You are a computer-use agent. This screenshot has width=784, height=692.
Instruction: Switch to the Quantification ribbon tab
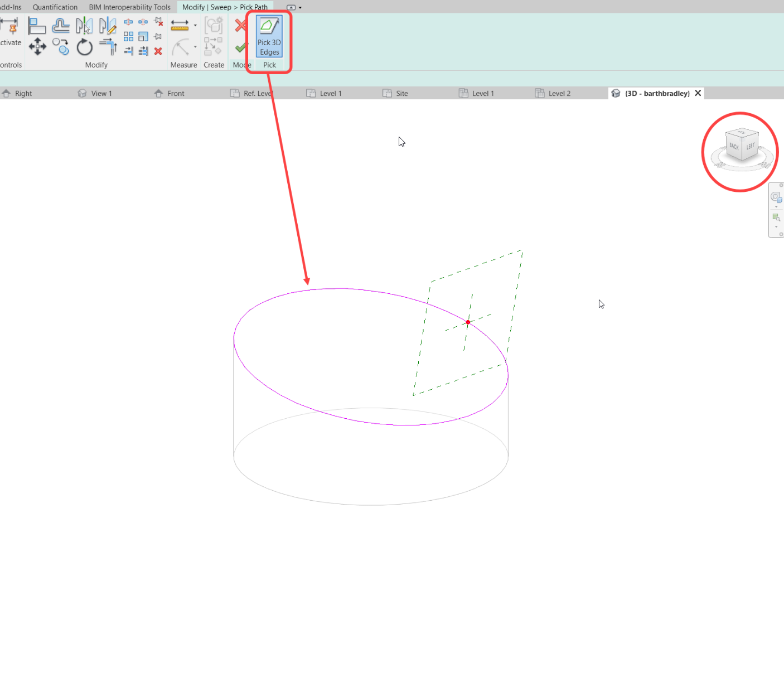55,7
